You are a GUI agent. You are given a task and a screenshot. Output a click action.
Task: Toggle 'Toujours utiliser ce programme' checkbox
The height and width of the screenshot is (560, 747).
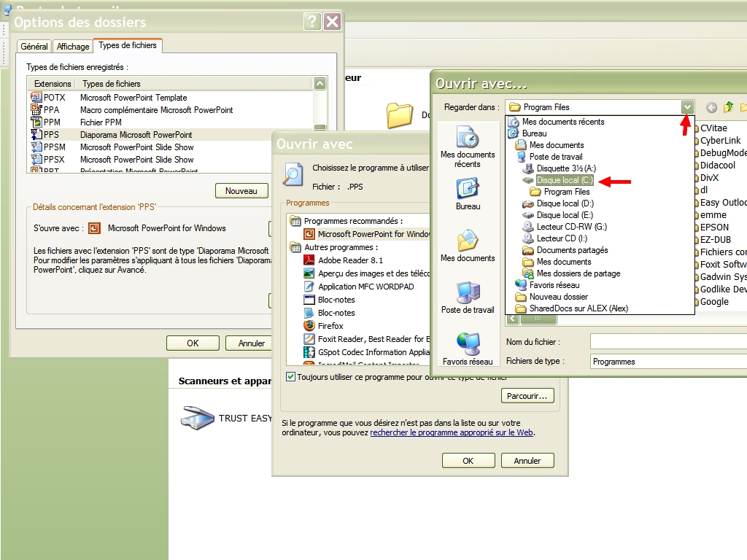pyautogui.click(x=291, y=377)
